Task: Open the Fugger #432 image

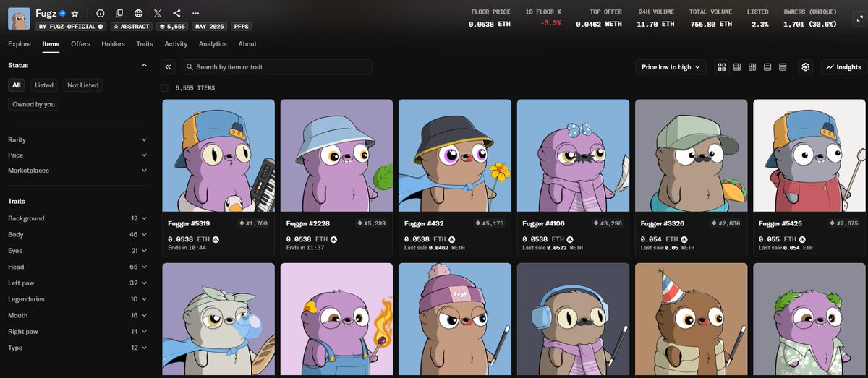Action: 455,155
